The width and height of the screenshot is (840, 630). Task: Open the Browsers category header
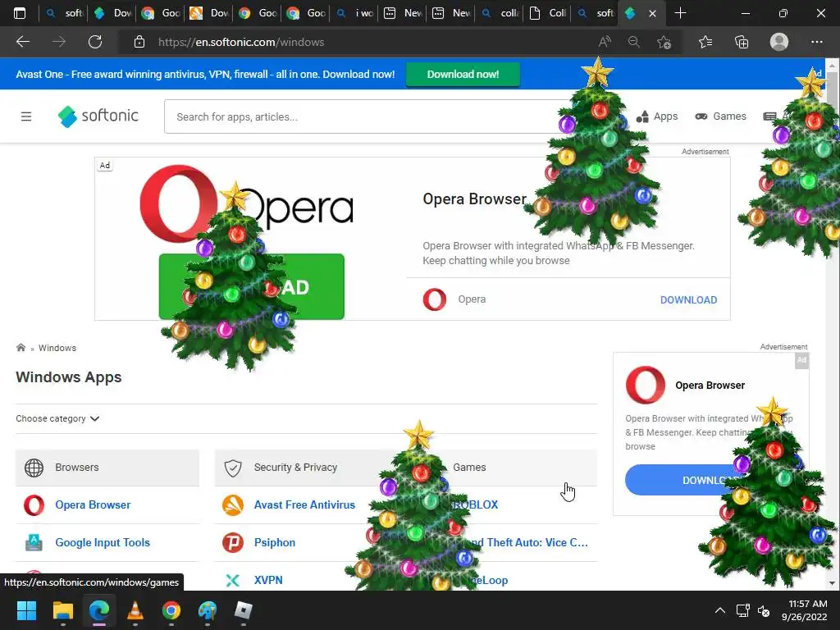(x=107, y=467)
